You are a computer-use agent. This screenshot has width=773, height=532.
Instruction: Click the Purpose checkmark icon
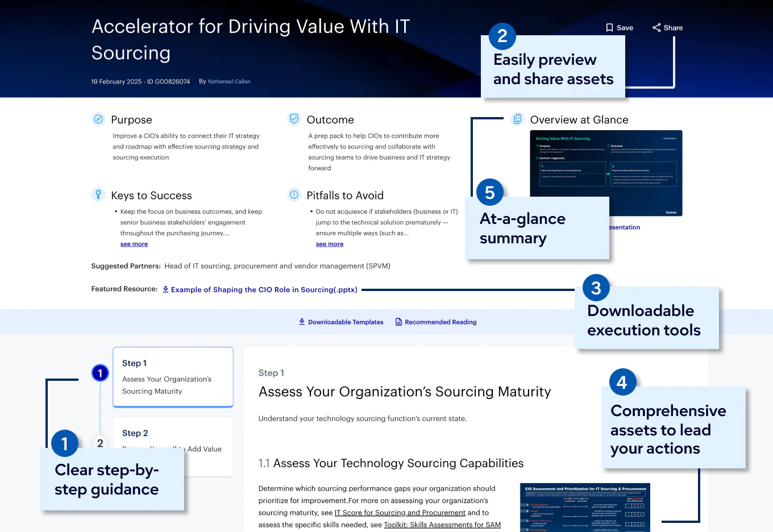(98, 119)
